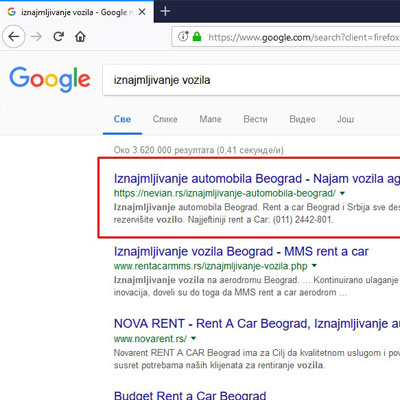The image size is (400, 400).
Task: Open Iznajmljivanje vozila Beograd MMS rent link
Action: pyautogui.click(x=241, y=251)
